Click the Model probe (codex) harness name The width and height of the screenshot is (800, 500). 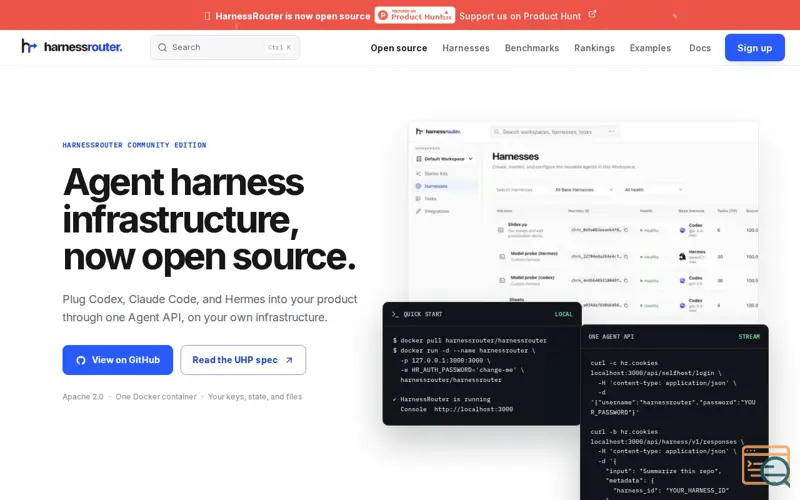(533, 278)
